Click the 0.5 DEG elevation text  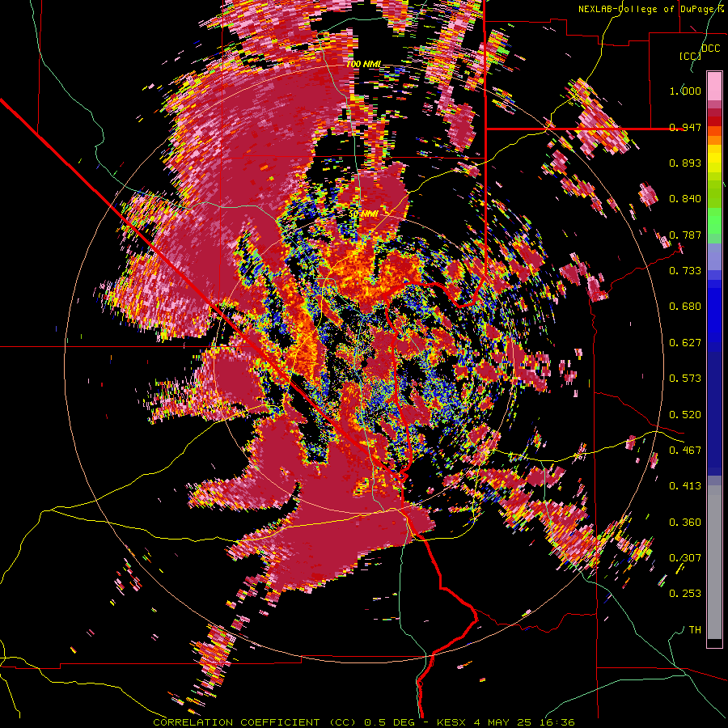click(391, 722)
